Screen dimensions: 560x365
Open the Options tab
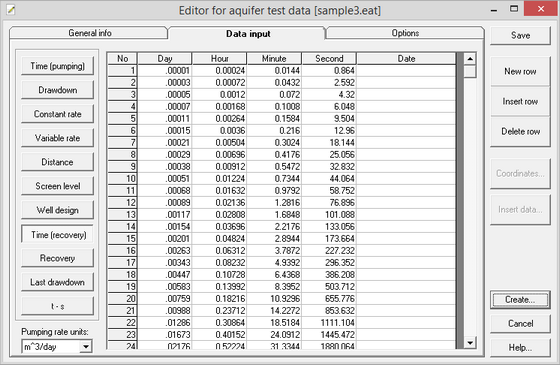[405, 33]
